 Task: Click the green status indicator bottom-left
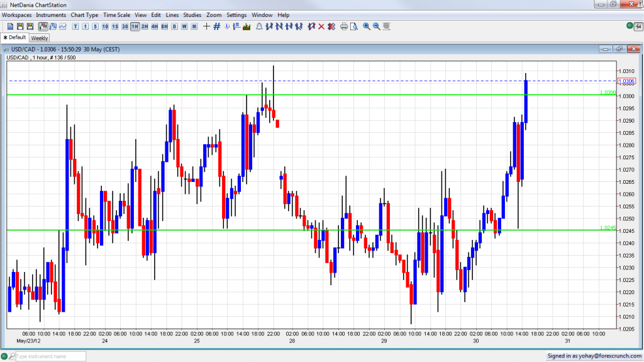pos(4,356)
